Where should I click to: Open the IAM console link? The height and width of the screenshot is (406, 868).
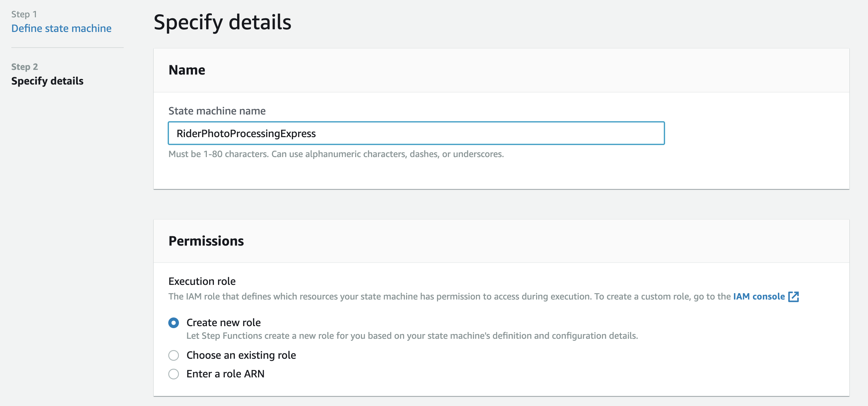click(x=759, y=297)
